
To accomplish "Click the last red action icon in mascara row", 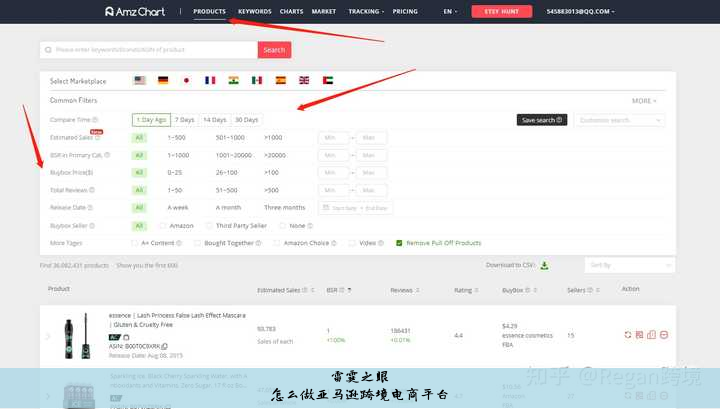I will pyautogui.click(x=664, y=335).
